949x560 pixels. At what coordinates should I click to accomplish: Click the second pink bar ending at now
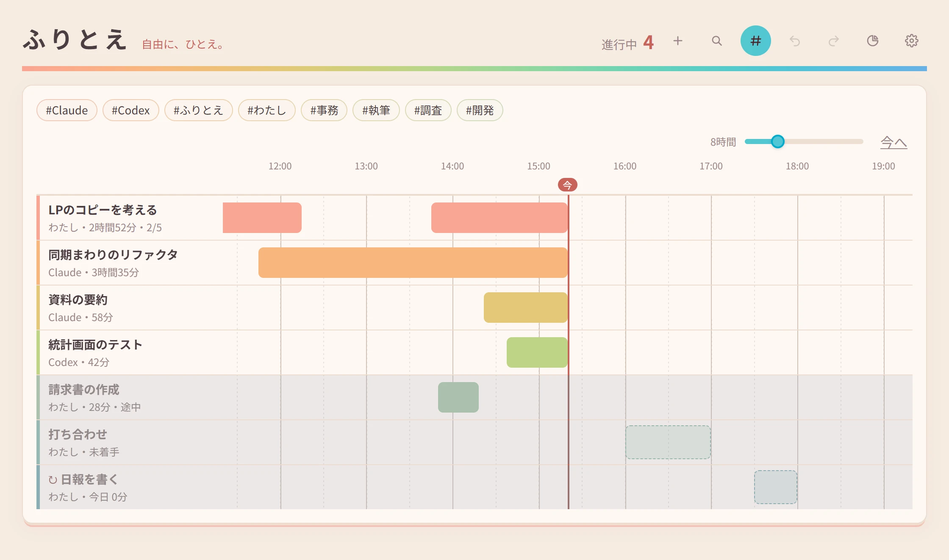[499, 218]
